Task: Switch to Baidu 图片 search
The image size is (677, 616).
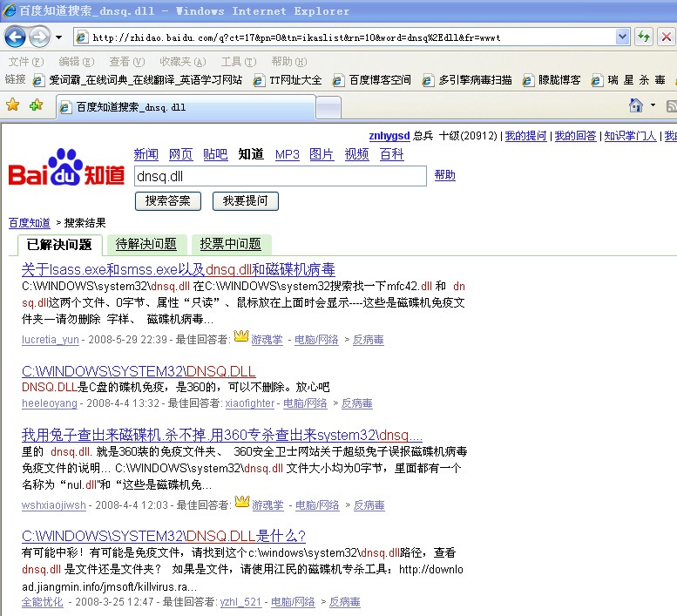Action: coord(322,154)
